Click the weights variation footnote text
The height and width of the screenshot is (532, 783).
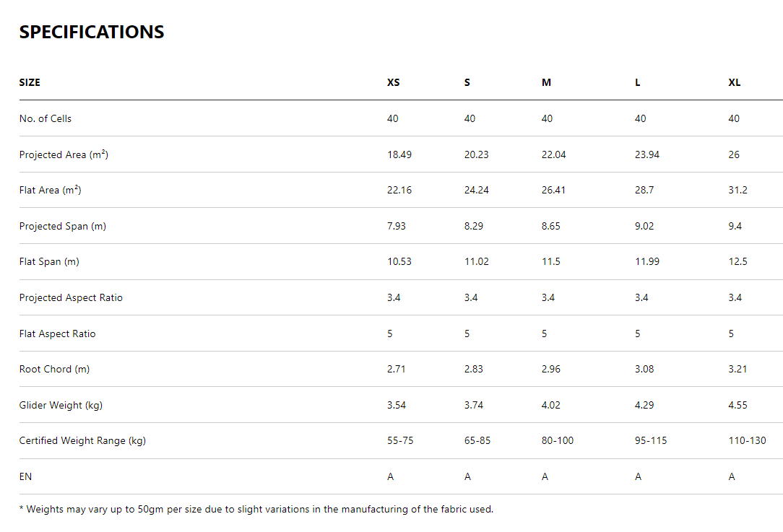pos(256,509)
